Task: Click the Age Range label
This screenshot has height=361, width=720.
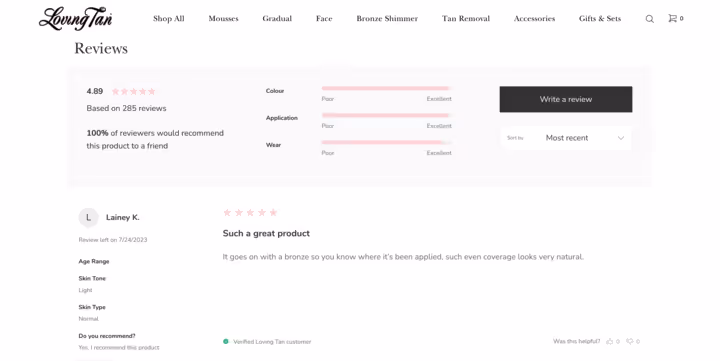Action: pos(94,261)
